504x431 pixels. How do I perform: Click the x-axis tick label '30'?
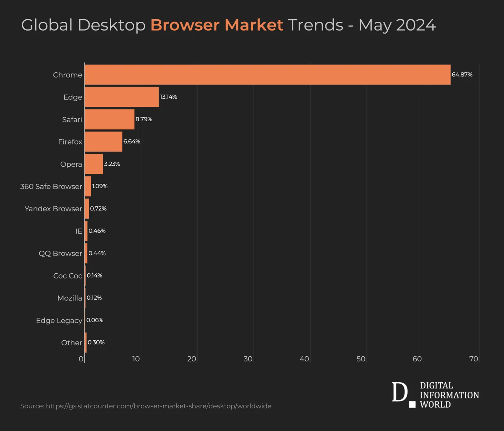click(248, 359)
